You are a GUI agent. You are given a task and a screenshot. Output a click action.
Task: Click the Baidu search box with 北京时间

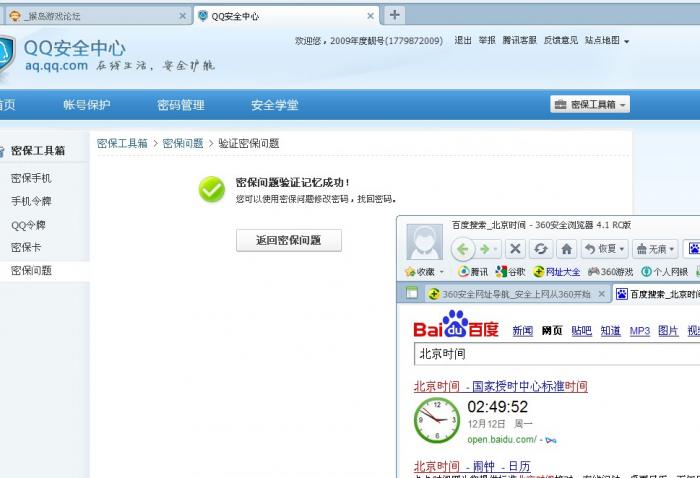coord(557,354)
